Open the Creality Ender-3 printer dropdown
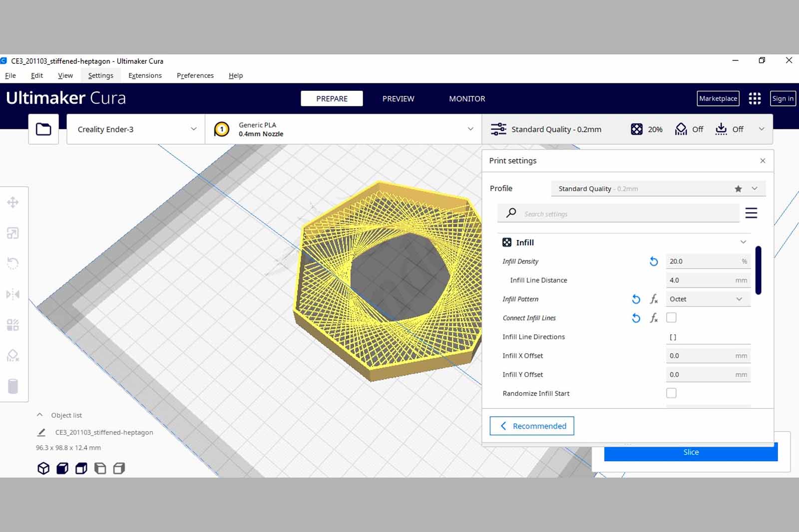The height and width of the screenshot is (532, 799). 136,129
